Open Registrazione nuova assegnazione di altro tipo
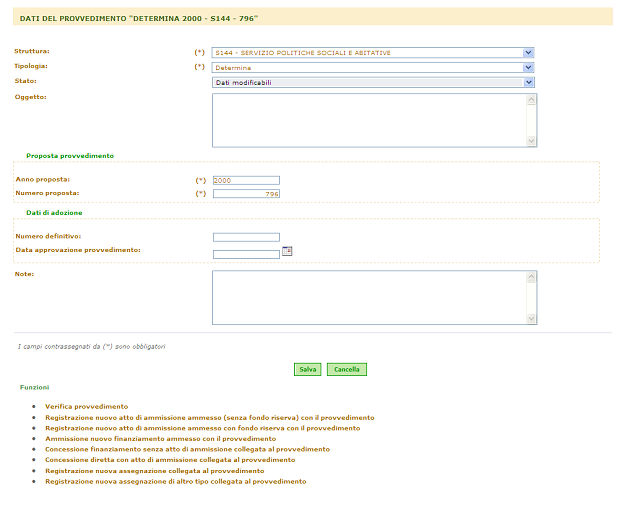This screenshot has width=625, height=505. tap(176, 481)
